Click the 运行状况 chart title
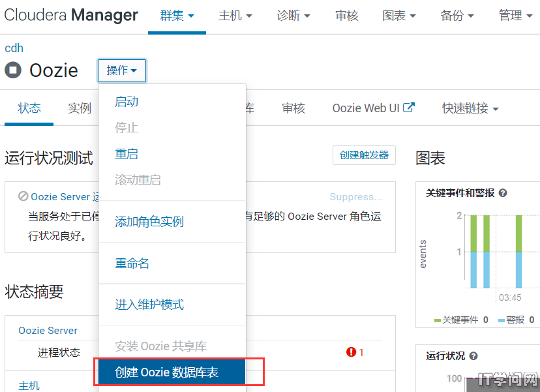The width and height of the screenshot is (540, 392). click(445, 356)
